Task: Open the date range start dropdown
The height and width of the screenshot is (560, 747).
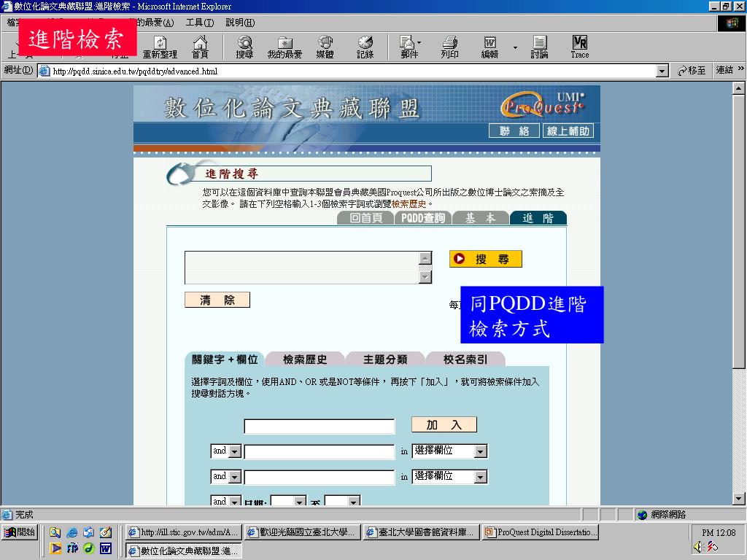Action: 287,500
